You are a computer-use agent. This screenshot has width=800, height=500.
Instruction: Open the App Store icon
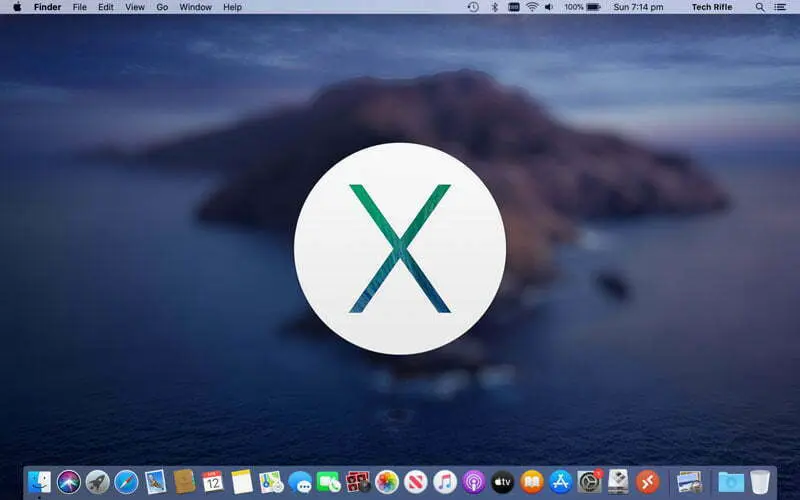[x=561, y=482]
